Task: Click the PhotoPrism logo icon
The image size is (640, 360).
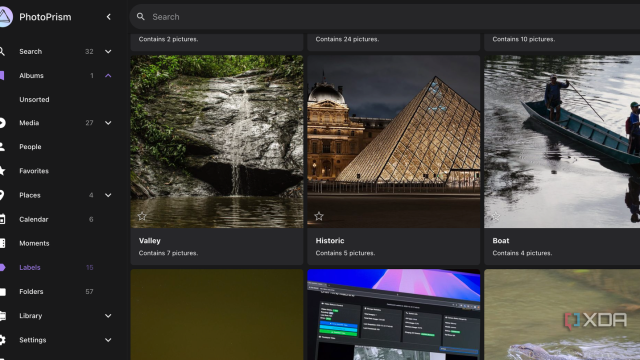Action: coord(5,17)
